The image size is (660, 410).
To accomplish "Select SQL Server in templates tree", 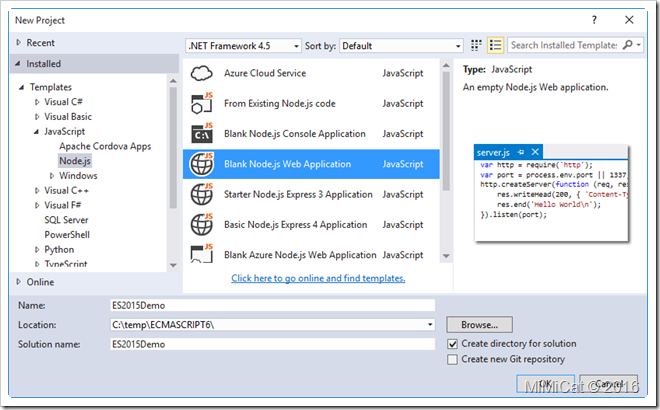I will (66, 220).
